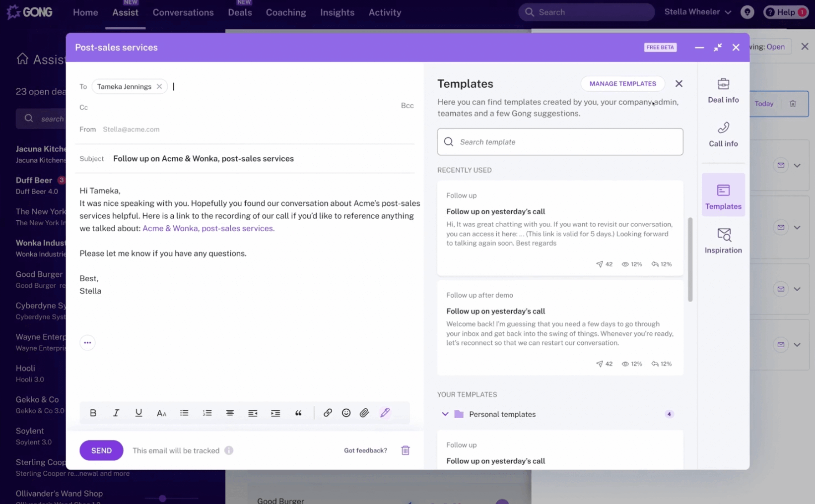Open the Help menu
Viewport: 815px width, 504px height.
pos(786,12)
